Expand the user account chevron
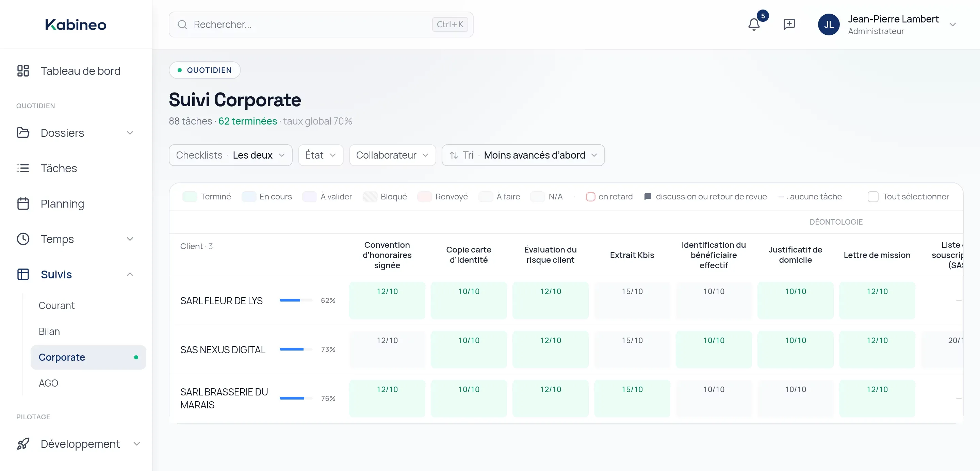Image resolution: width=980 pixels, height=471 pixels. pyautogui.click(x=952, y=25)
